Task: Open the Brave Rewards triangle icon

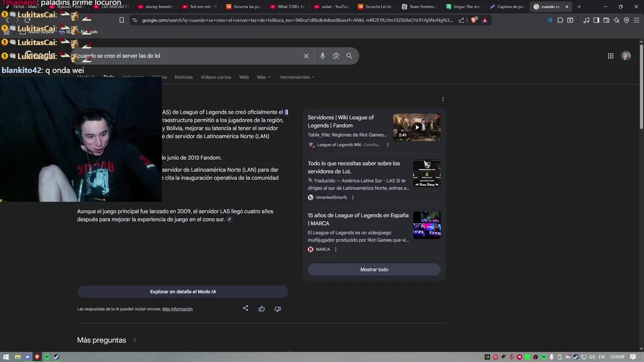Action: pyautogui.click(x=485, y=20)
